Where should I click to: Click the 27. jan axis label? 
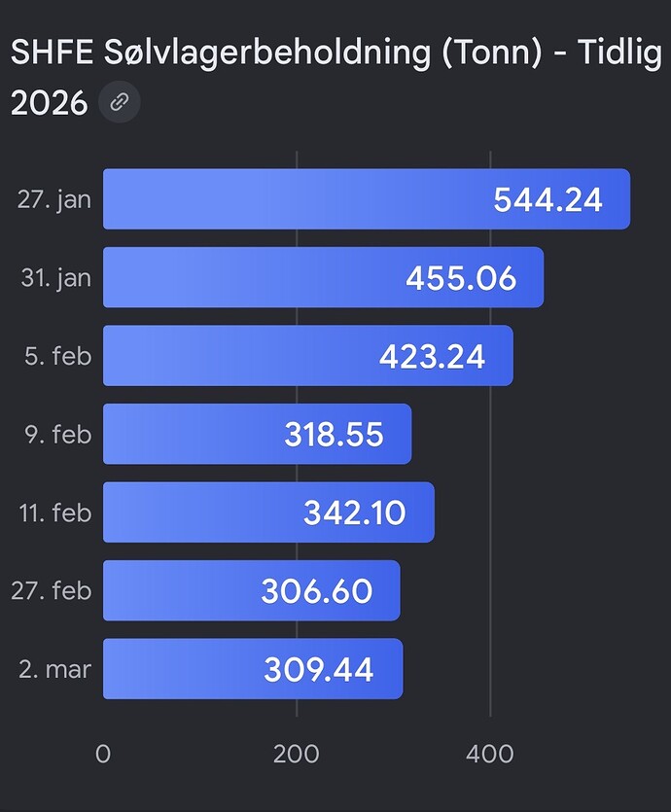point(54,199)
